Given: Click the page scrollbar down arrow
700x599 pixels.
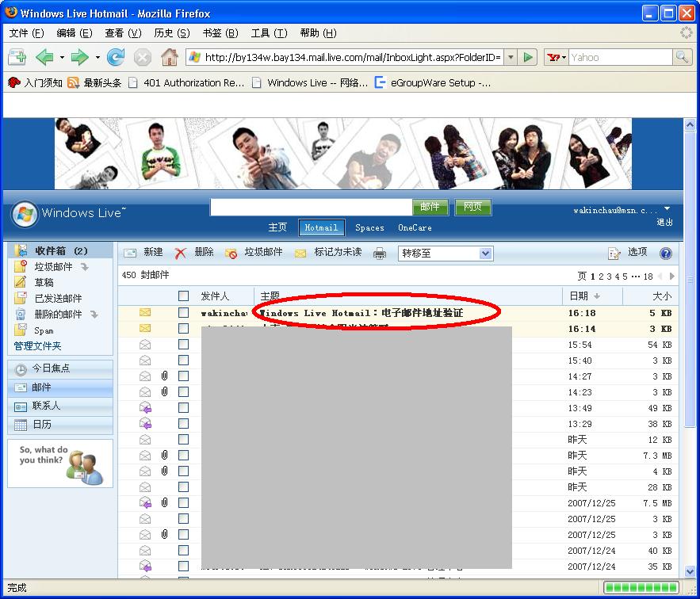Looking at the screenshot, I should point(690,571).
